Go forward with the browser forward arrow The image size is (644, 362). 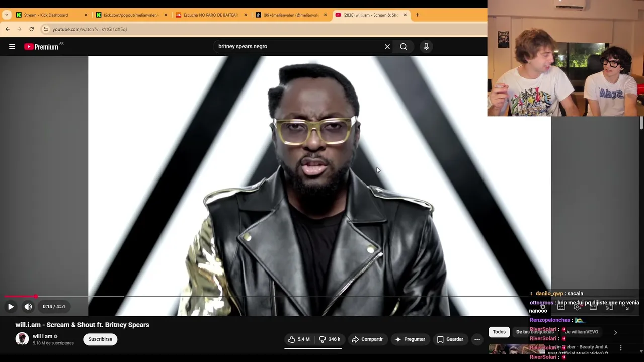[x=19, y=29]
